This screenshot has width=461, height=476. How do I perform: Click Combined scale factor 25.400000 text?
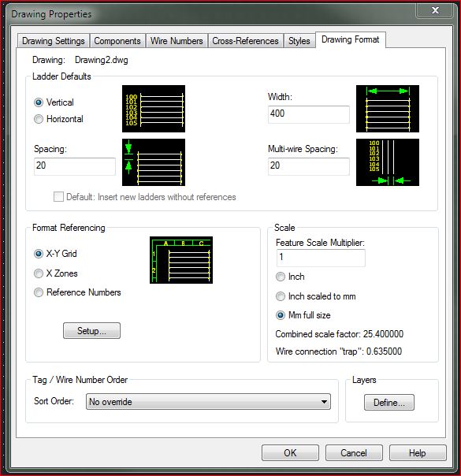pos(340,334)
